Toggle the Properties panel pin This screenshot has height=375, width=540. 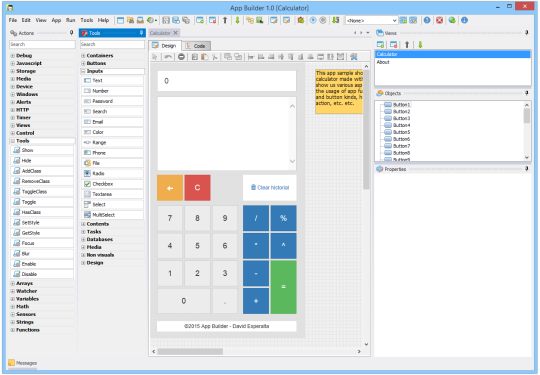tap(527, 169)
